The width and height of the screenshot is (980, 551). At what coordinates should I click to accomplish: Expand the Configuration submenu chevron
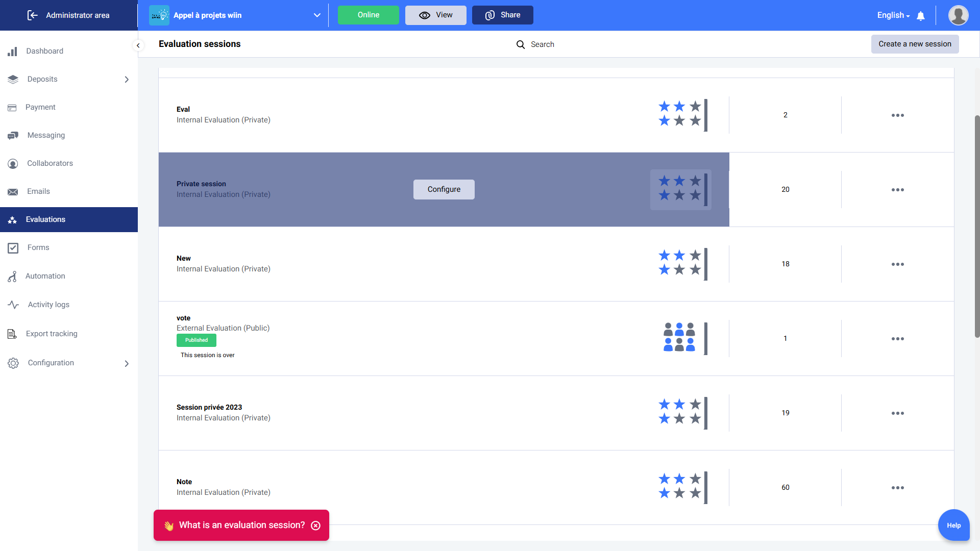127,363
